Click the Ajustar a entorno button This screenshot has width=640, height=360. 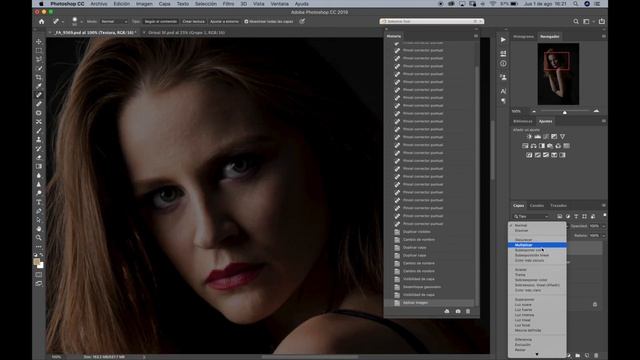click(224, 21)
